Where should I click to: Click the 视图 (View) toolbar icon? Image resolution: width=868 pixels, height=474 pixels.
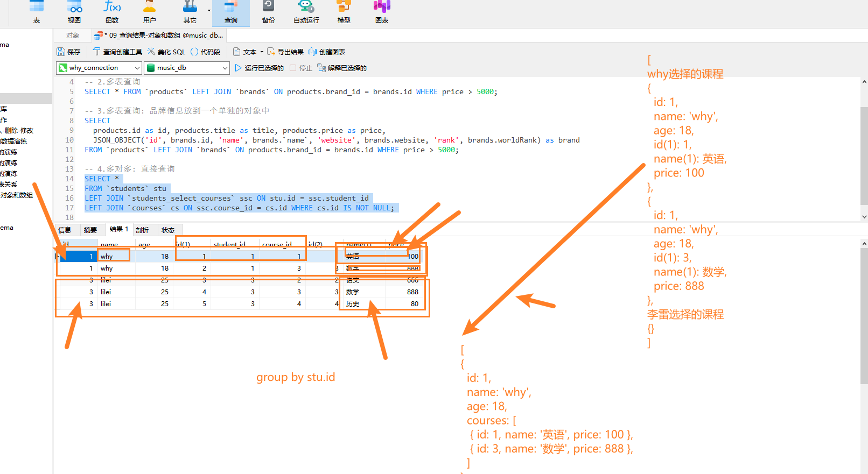74,12
